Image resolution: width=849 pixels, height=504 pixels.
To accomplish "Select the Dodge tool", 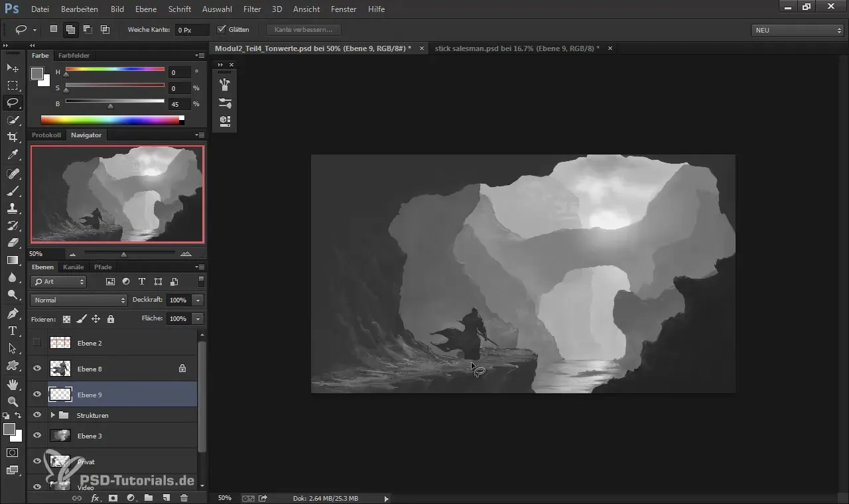I will (x=12, y=294).
